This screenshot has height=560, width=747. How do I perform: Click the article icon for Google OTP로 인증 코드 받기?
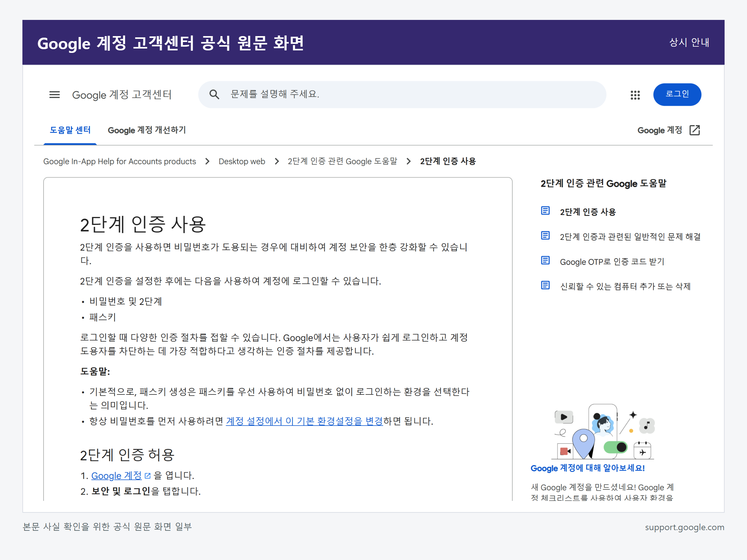click(x=545, y=260)
